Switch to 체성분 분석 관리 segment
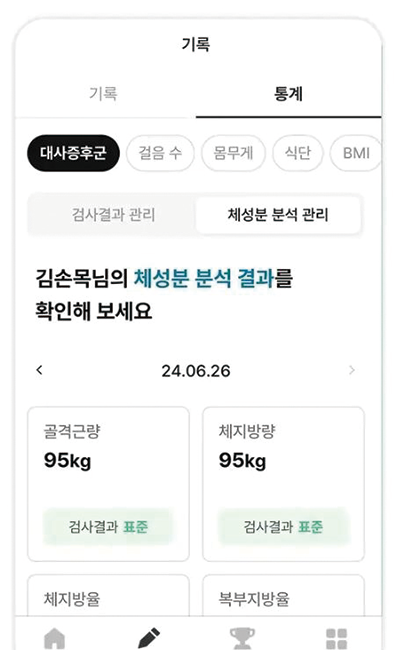 point(278,215)
